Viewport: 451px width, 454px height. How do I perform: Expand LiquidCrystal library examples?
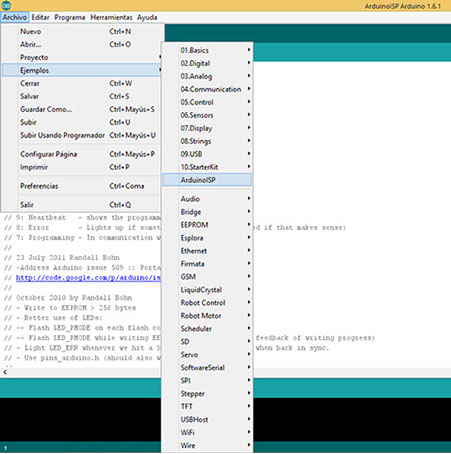(207, 290)
